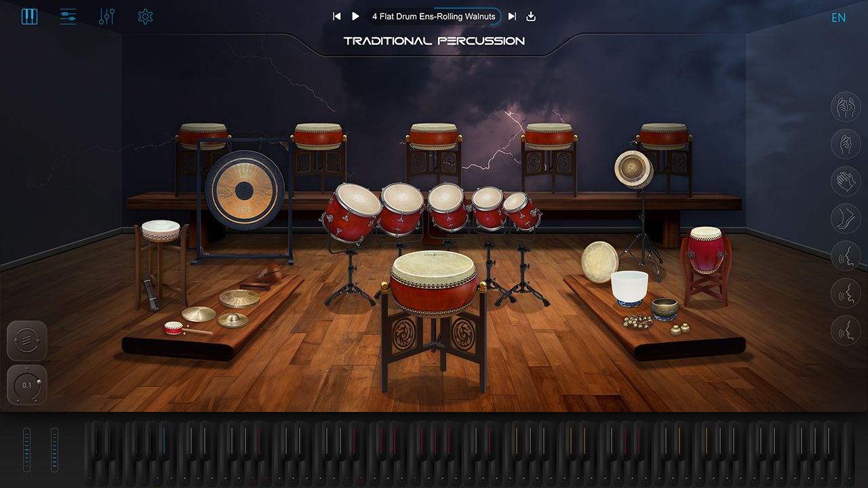Select the small drum on wooden stool
This screenshot has width=868, height=488.
pos(161,230)
